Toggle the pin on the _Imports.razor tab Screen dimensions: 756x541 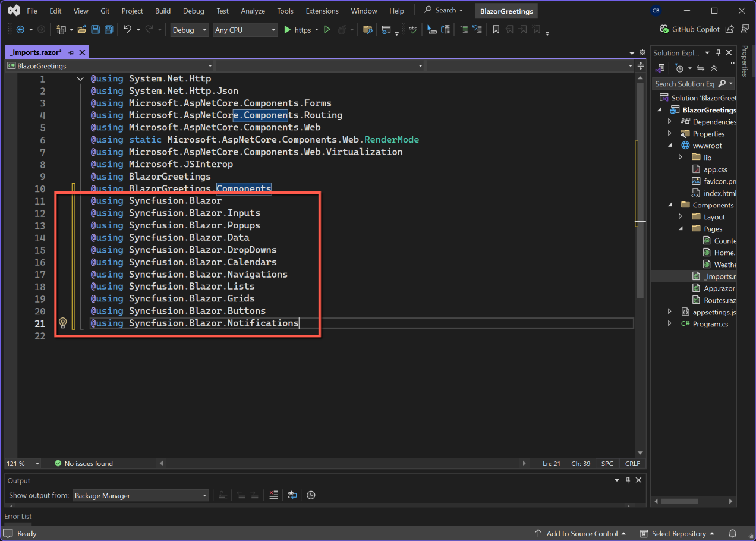(x=71, y=52)
